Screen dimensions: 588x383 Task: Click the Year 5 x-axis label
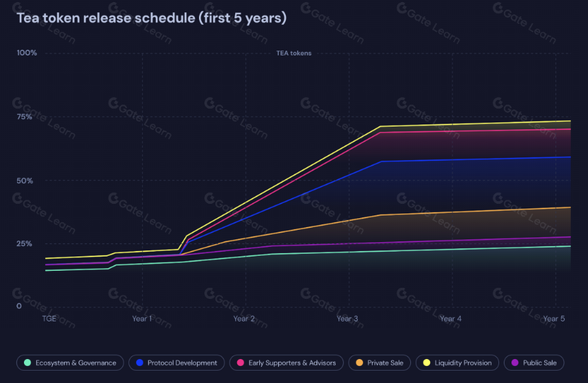click(554, 319)
